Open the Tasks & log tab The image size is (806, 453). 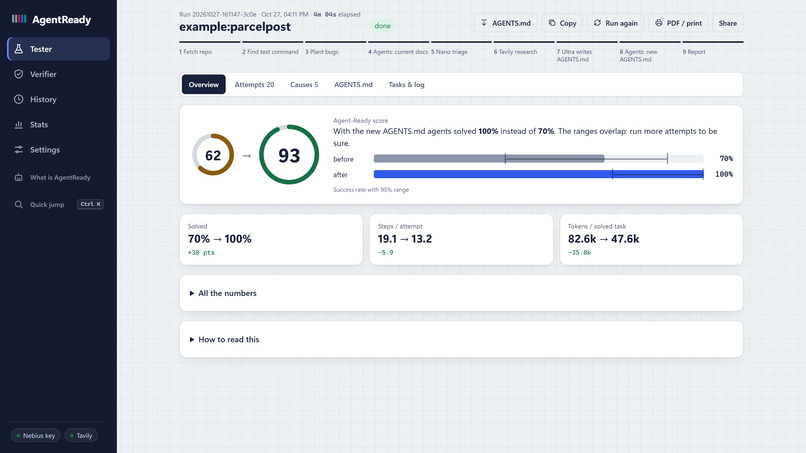[406, 84]
